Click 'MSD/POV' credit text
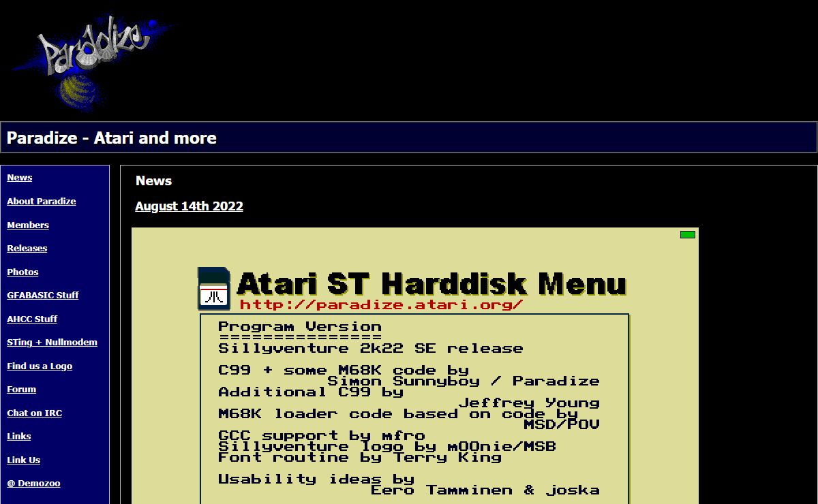The image size is (818, 504). point(562,425)
